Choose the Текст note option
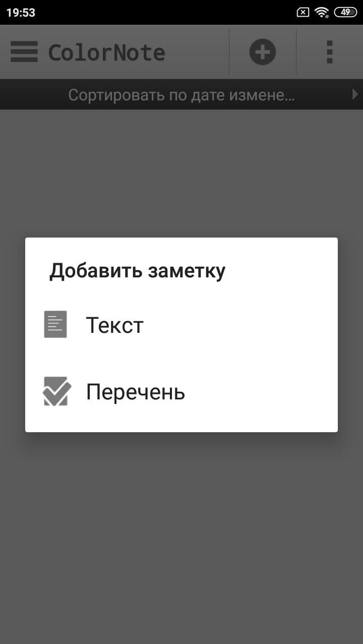Screen dimensions: 363x644 [x=115, y=325]
